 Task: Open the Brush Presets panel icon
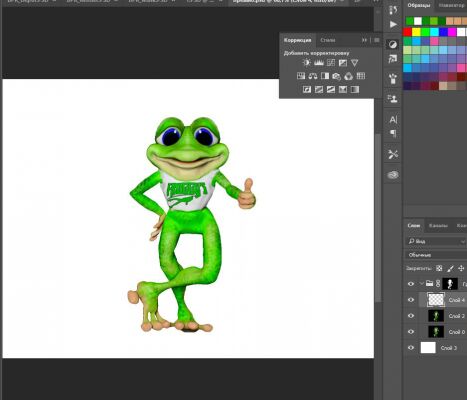click(393, 79)
